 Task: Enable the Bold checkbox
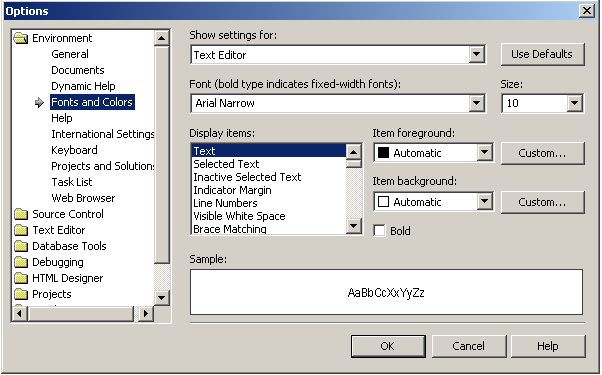click(379, 231)
